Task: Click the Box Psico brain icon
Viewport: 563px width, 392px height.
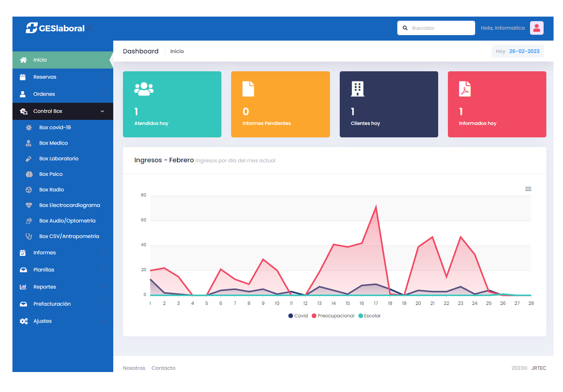Action: pos(29,174)
